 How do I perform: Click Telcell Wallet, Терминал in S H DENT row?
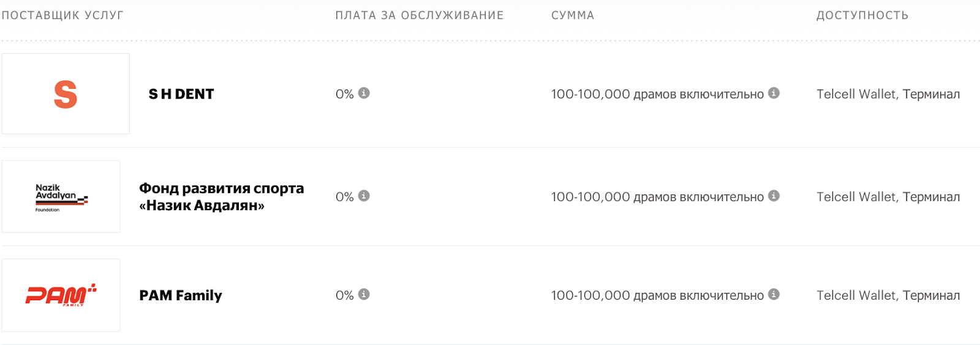888,94
